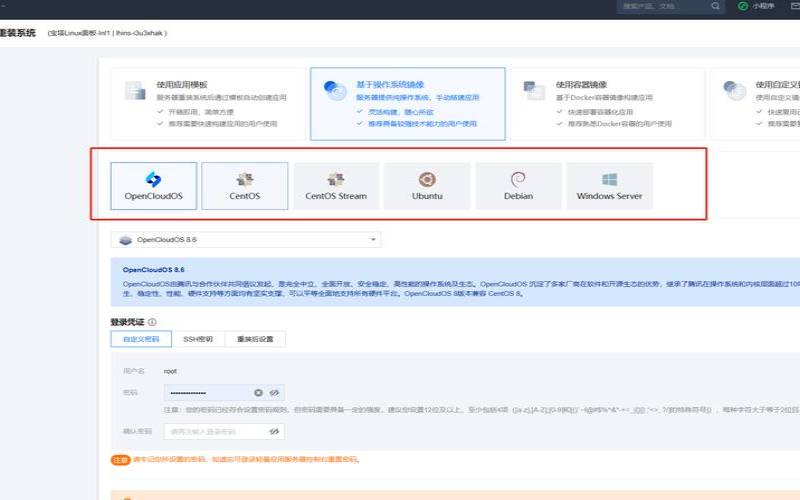Switch to the SSH密钥 tab
Screen dimensions: 800x500
(197, 339)
